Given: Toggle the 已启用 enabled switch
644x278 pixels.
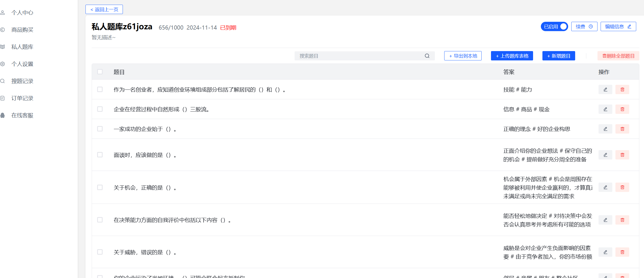Looking at the screenshot, I should [x=554, y=27].
